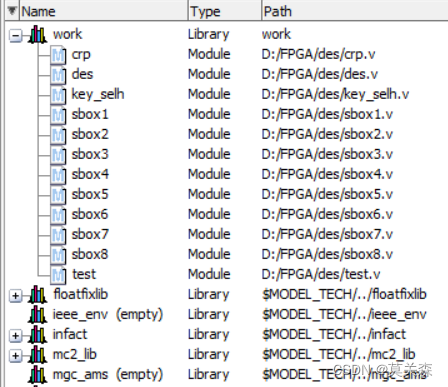Select the crp module name
Image resolution: width=448 pixels, height=387 pixels.
pos(81,55)
